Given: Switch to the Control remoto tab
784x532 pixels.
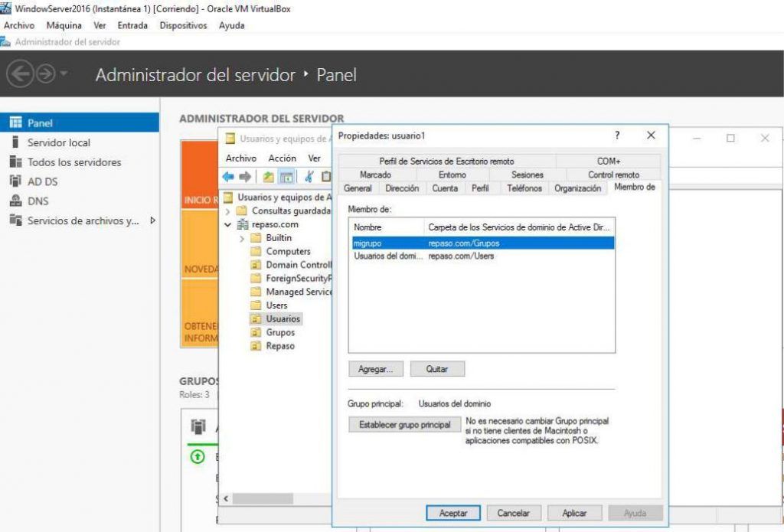Looking at the screenshot, I should 613,175.
